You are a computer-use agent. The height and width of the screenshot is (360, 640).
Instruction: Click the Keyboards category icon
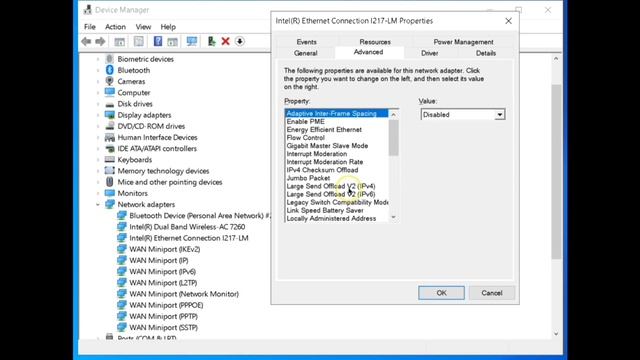pyautogui.click(x=109, y=160)
